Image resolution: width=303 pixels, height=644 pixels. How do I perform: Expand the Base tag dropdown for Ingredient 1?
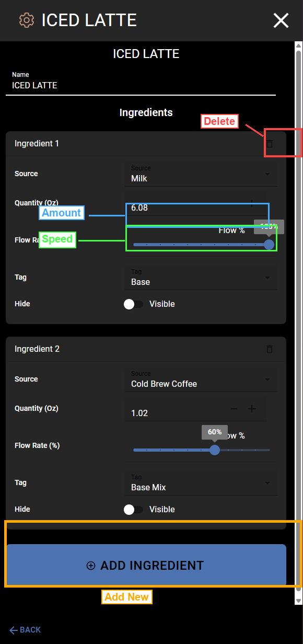201,278
